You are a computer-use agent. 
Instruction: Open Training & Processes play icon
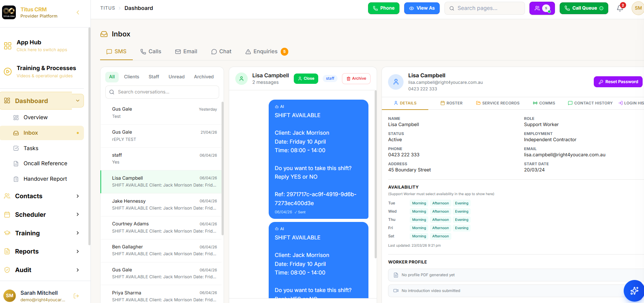[x=8, y=71]
